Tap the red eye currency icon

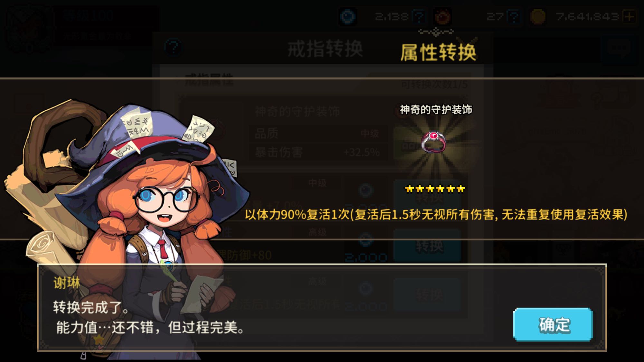pyautogui.click(x=442, y=17)
